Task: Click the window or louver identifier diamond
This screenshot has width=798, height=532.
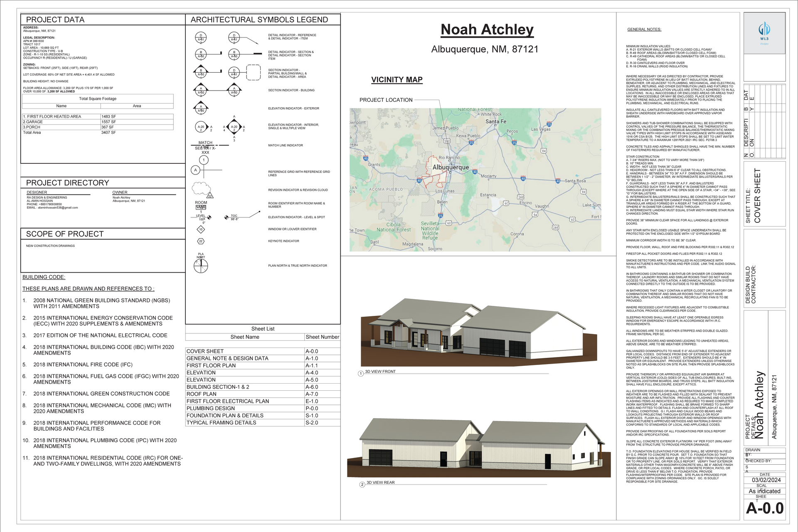Action: (x=201, y=229)
